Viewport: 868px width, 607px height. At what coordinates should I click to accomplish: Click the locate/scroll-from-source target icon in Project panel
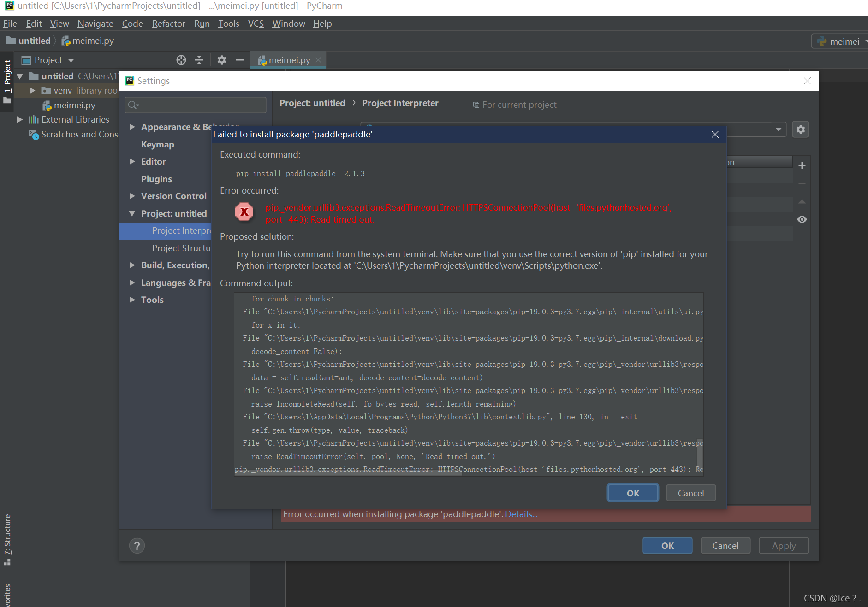[x=181, y=60]
